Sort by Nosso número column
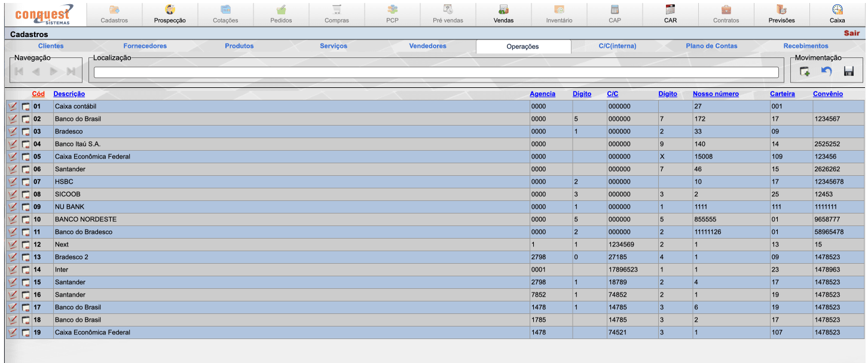The width and height of the screenshot is (868, 363). point(716,94)
